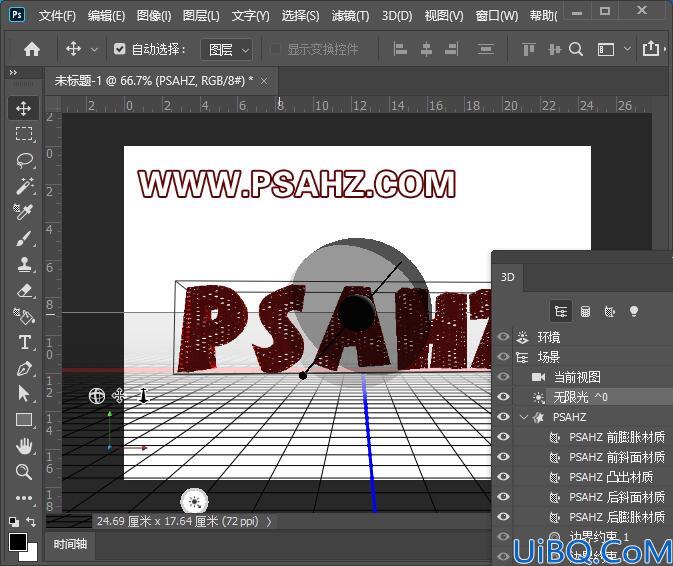Screen dimensions: 673x566
Task: Click the align right edges icon
Action: coord(452,49)
